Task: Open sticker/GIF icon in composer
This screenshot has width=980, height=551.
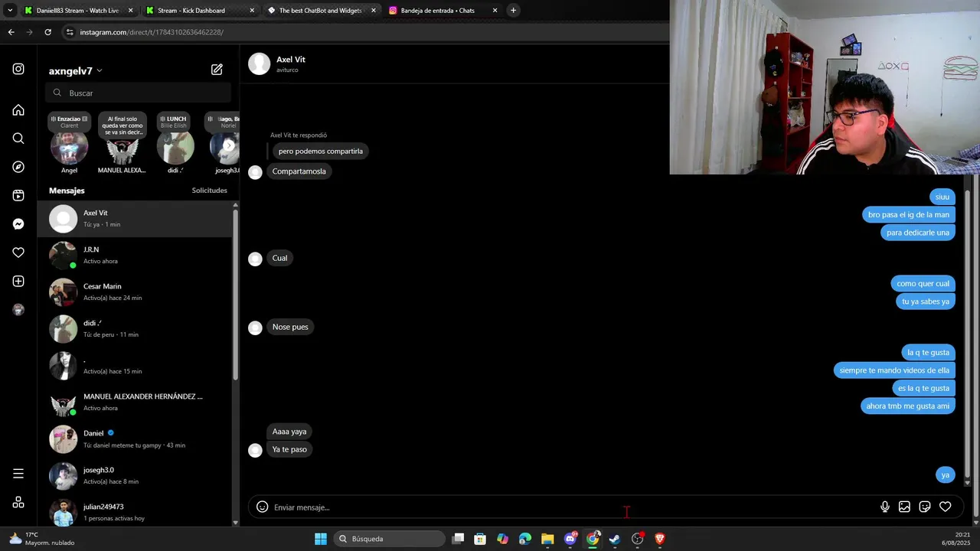Action: [x=925, y=507]
